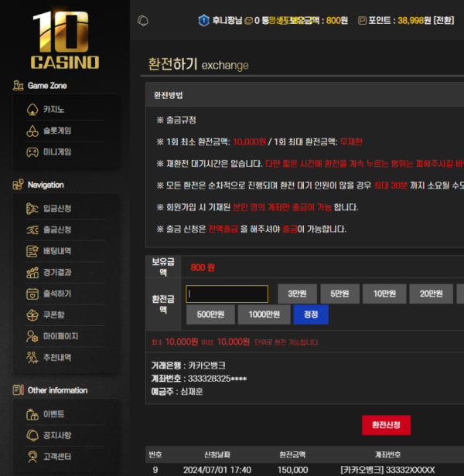Click the [카카오뱅크] 33332XXXXX account cell

point(387,470)
